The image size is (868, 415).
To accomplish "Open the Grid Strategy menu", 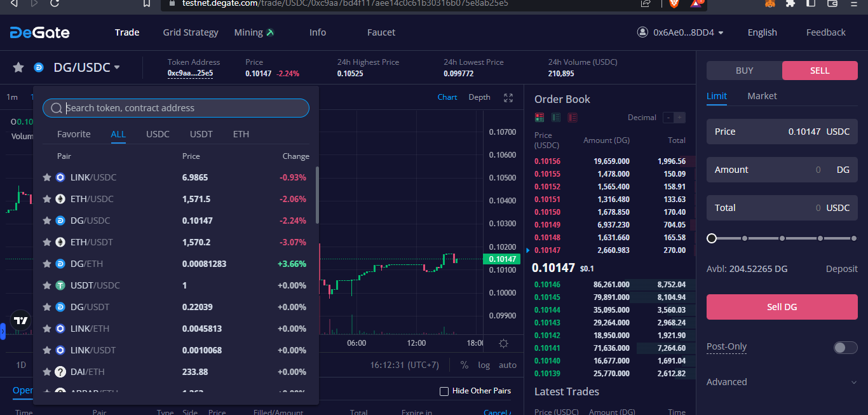I will [x=191, y=32].
